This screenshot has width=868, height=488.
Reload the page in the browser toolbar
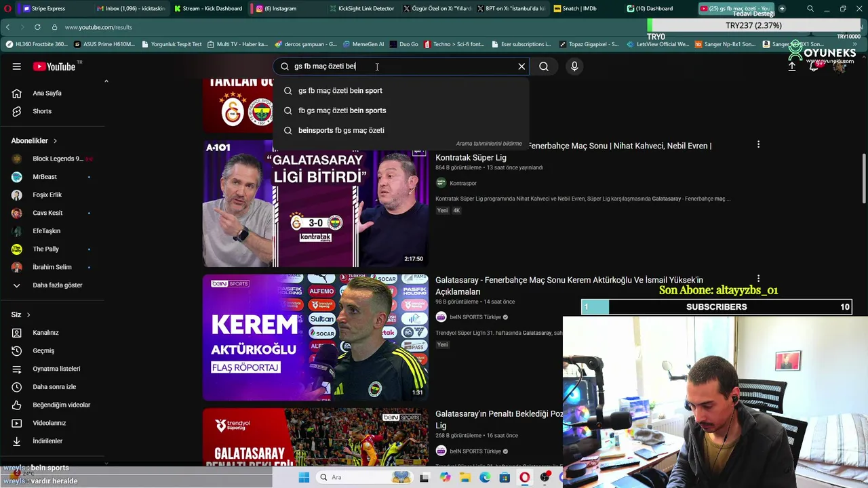coord(37,27)
